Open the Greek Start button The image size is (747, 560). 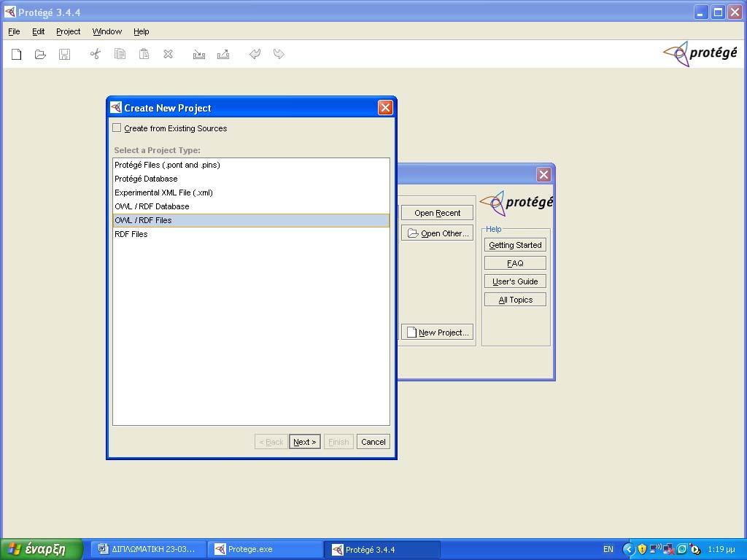tap(42, 549)
